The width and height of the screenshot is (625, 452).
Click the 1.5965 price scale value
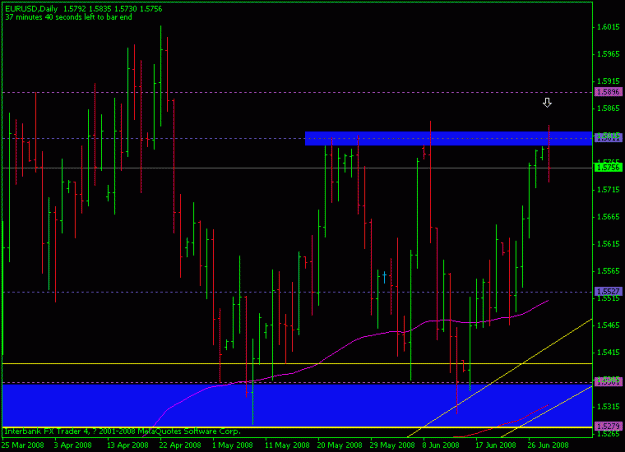click(609, 54)
